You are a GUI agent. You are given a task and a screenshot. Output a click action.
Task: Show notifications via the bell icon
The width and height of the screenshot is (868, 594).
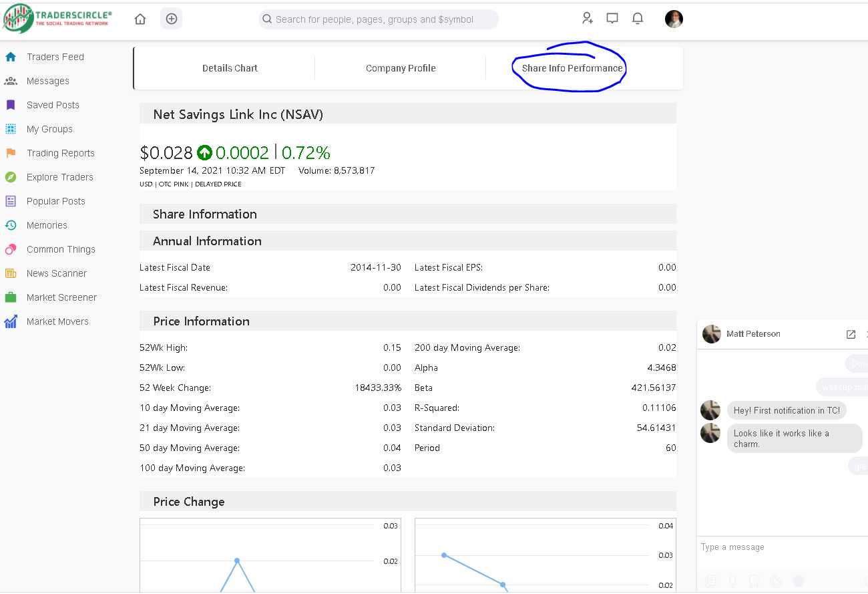(x=638, y=18)
